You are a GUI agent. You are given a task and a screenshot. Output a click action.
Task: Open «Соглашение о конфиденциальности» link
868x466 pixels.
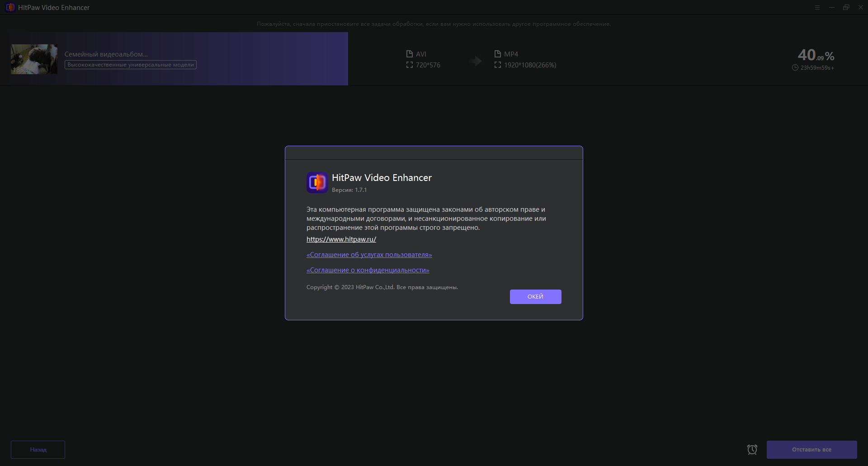click(x=368, y=270)
